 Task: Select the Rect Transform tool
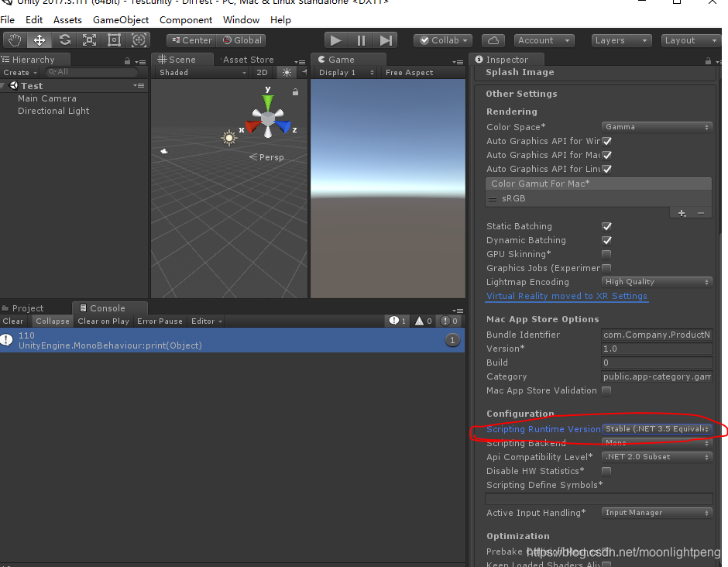(114, 40)
